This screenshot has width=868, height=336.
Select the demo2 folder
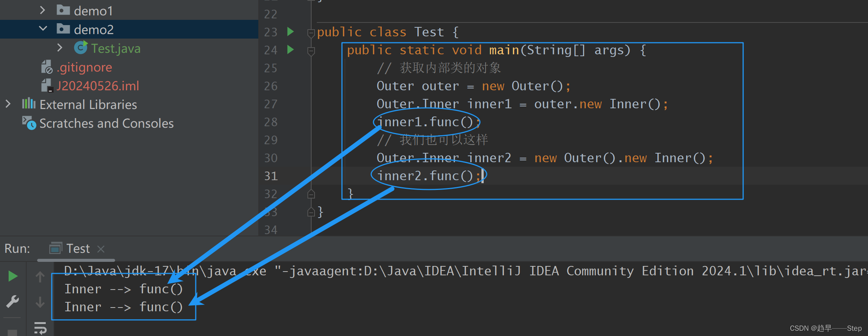pyautogui.click(x=94, y=29)
